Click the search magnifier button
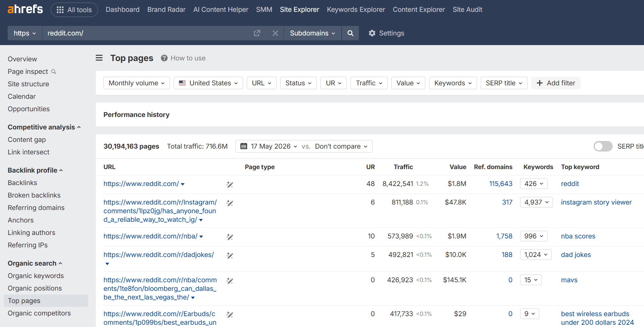 tap(350, 33)
